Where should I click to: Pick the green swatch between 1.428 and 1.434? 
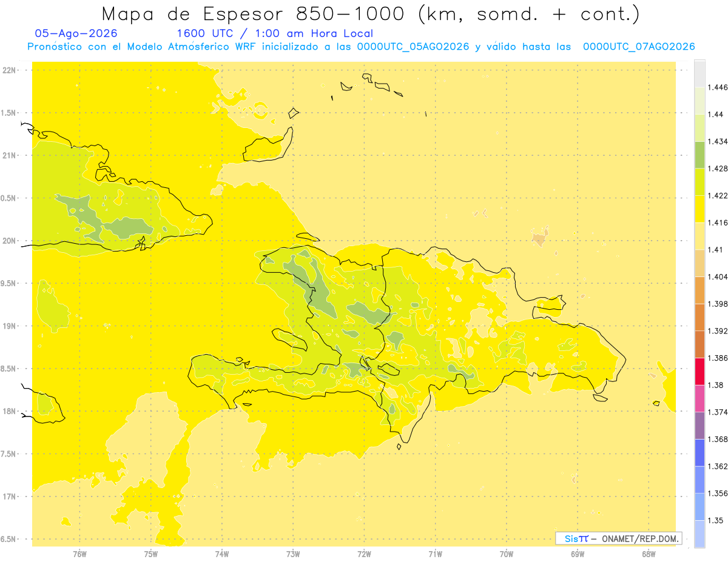coord(699,155)
